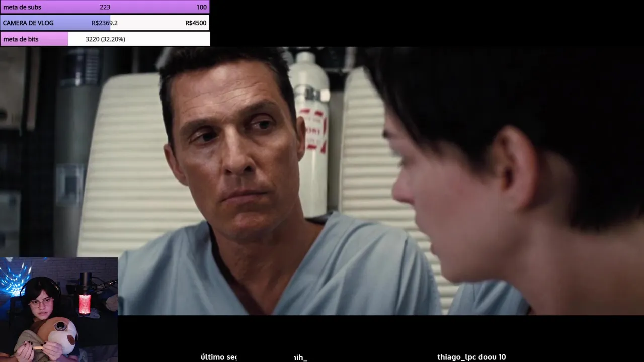The height and width of the screenshot is (362, 644).
Task: Click the 'último seg' ticker label
Action: click(218, 357)
